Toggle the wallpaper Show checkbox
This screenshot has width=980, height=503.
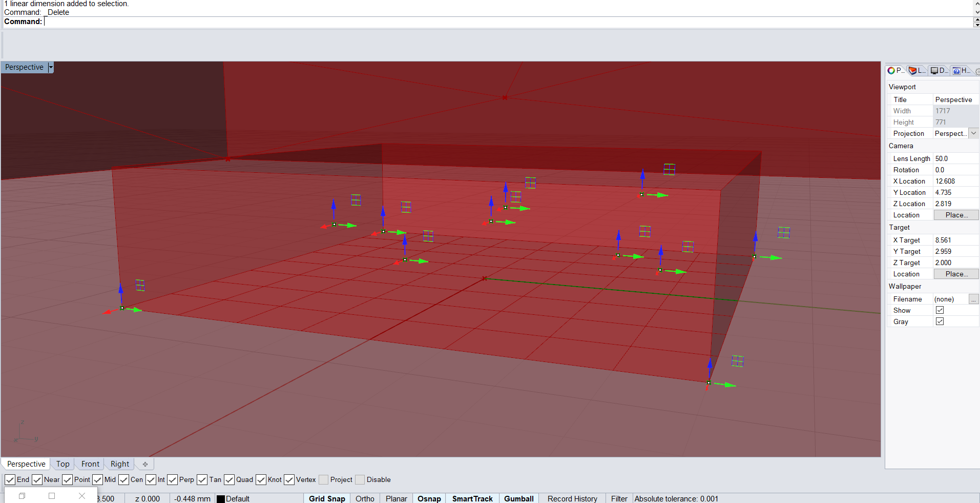940,310
